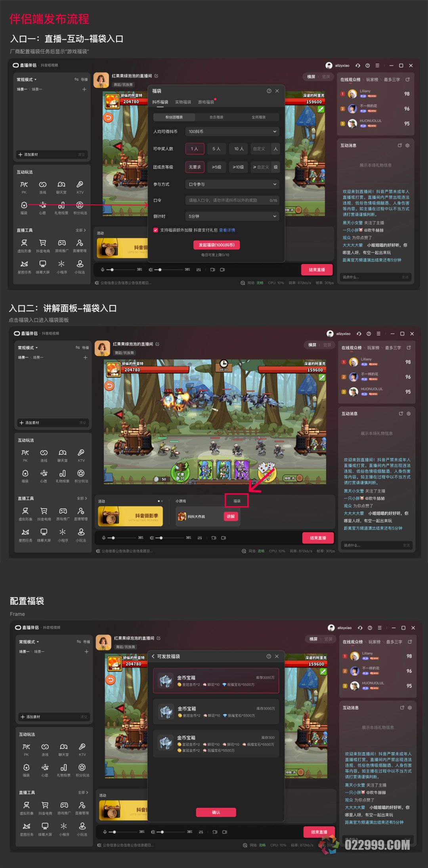Edit stream title pencil icon in 入口一 window
This screenshot has height=868, width=428.
point(156,76)
